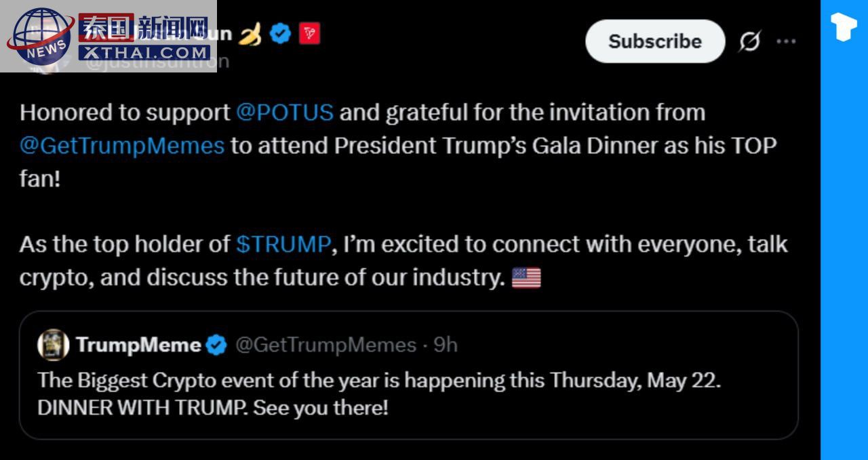Screen dimensions: 868x460
Task: Click the XTHAI.COM watermark text
Action: (x=144, y=51)
